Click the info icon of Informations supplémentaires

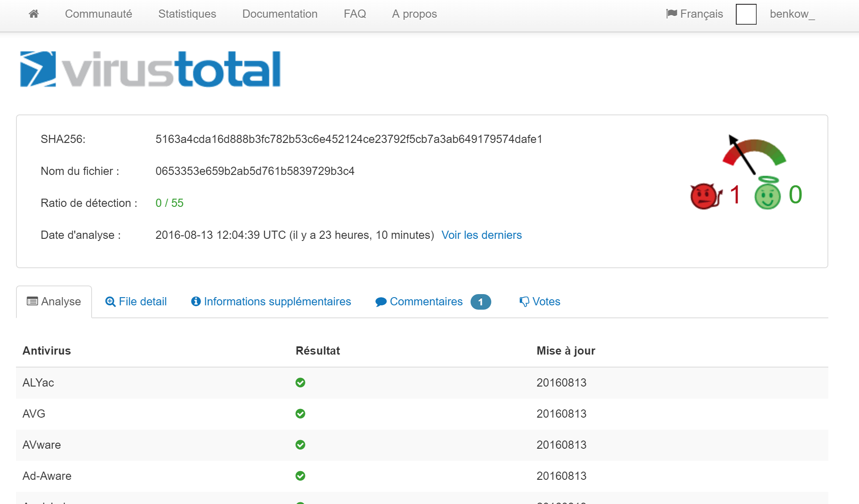(196, 301)
